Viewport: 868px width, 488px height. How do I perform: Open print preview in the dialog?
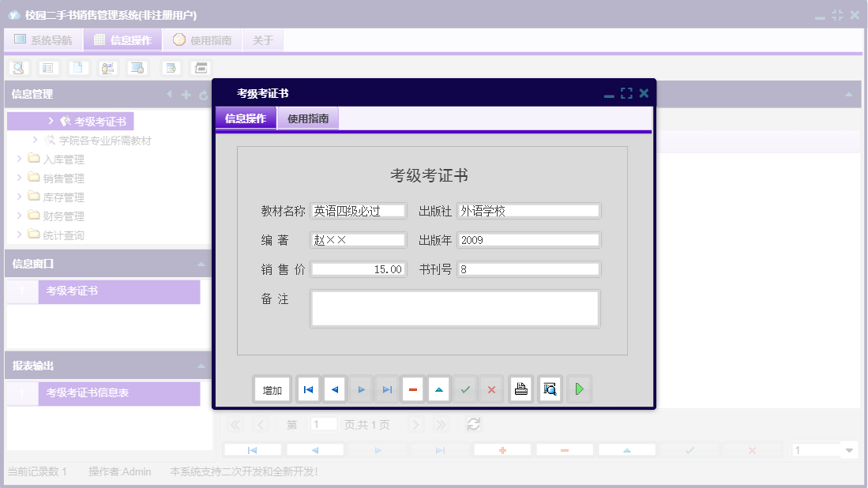pyautogui.click(x=550, y=389)
